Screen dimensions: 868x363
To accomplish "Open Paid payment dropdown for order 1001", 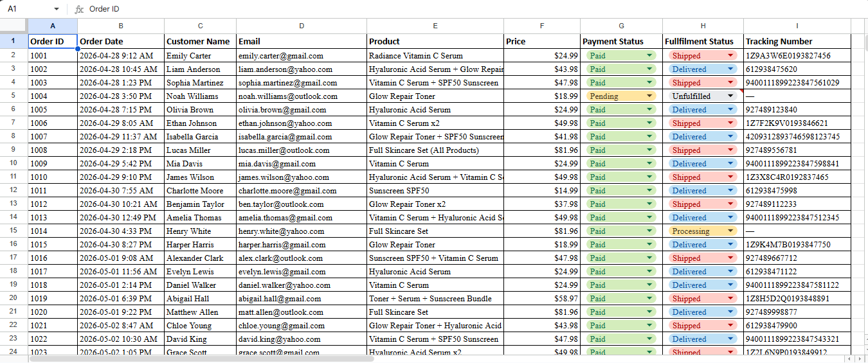I will click(649, 56).
